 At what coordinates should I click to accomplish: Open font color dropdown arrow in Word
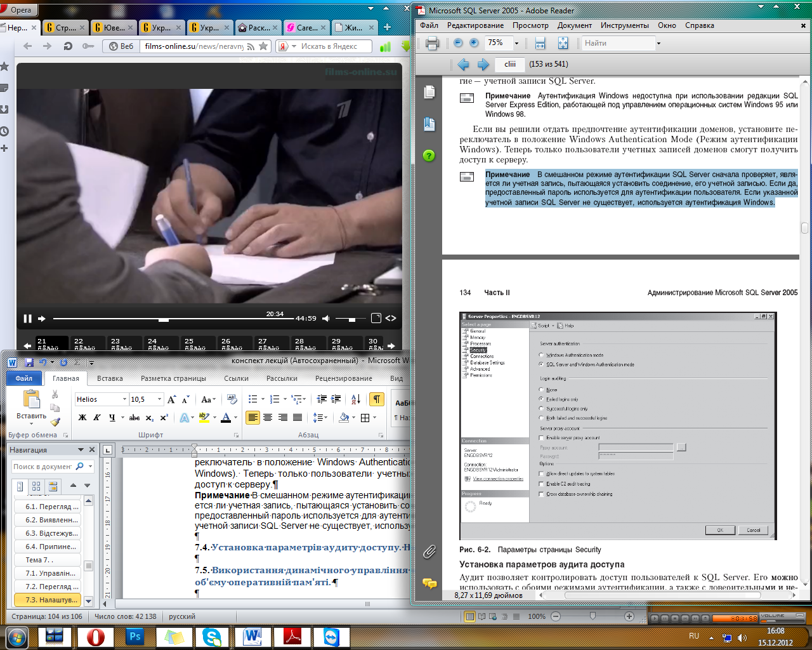(x=235, y=418)
